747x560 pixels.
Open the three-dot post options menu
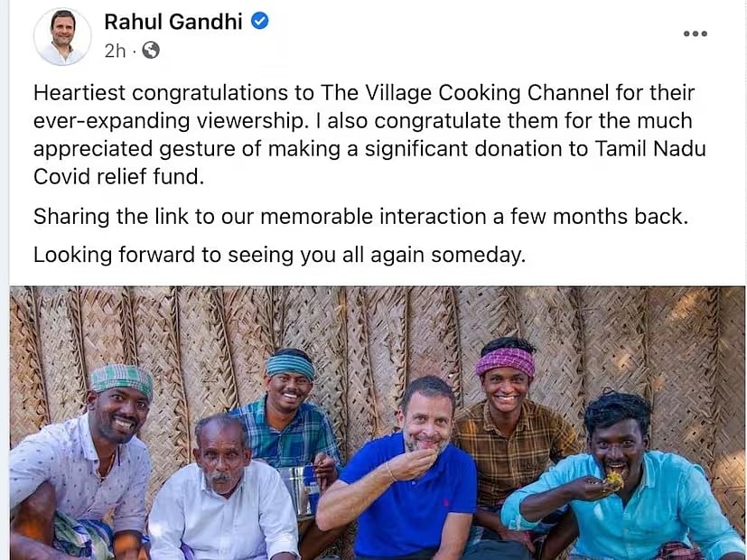point(695,33)
